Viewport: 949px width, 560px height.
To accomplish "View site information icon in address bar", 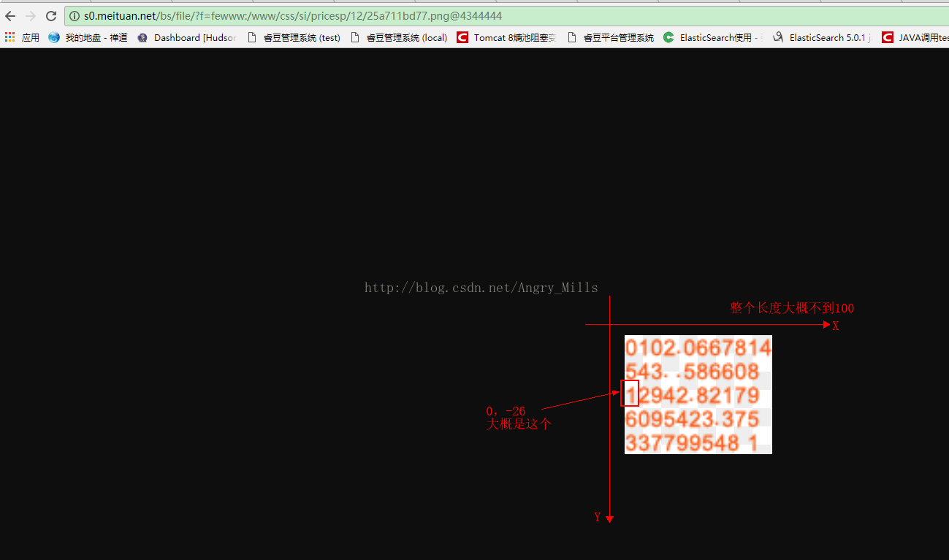I will (75, 16).
